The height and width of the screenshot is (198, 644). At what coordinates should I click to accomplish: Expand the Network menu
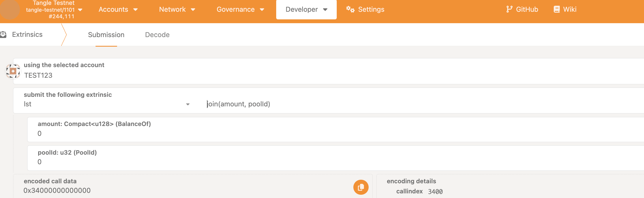pyautogui.click(x=177, y=10)
